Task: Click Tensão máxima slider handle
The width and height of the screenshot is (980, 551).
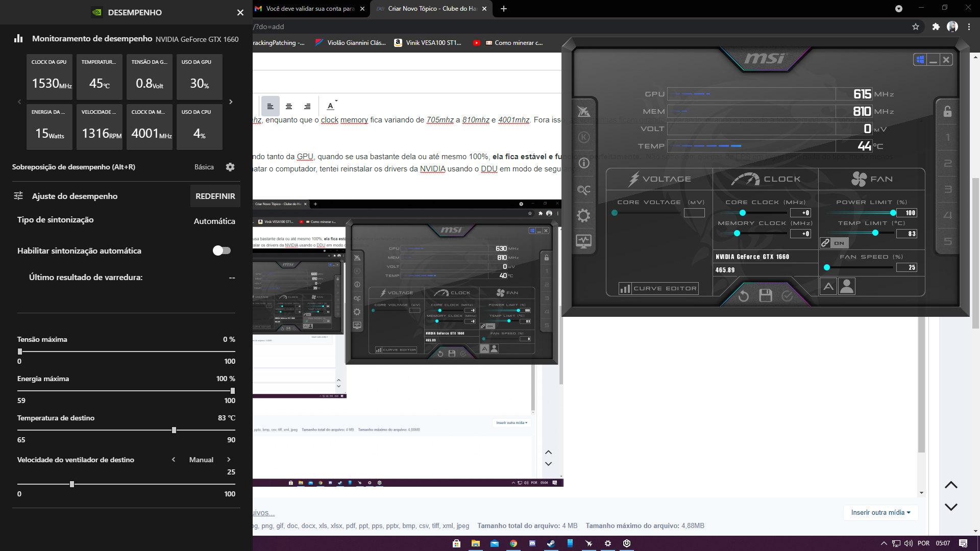Action: 20,352
